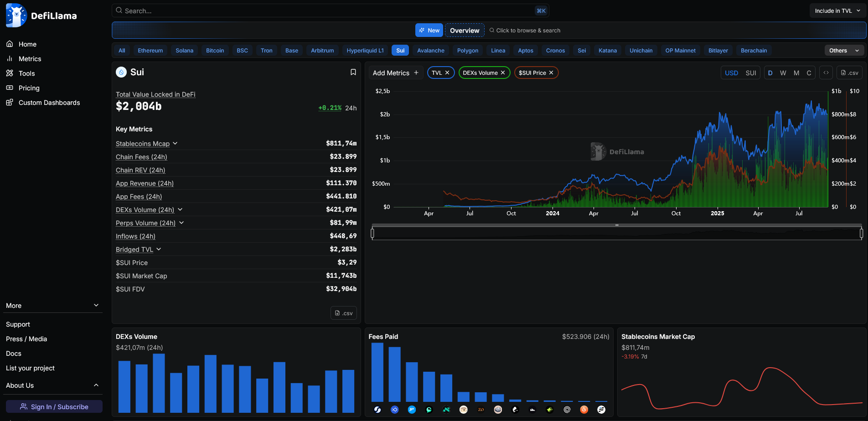Click the embed chart code icon
The width and height of the screenshot is (868, 421).
click(x=826, y=73)
